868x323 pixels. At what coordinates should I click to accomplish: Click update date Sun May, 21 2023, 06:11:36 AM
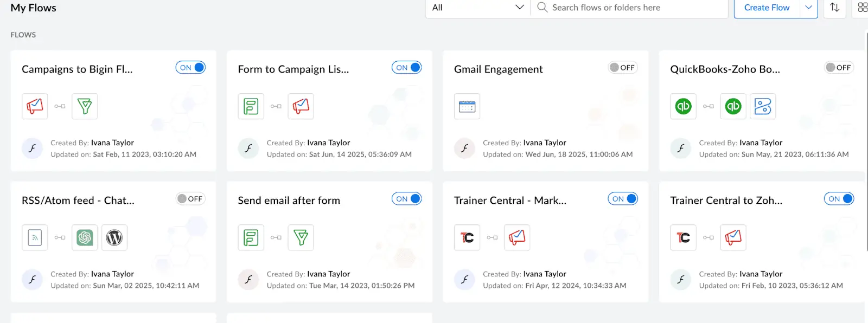point(795,154)
